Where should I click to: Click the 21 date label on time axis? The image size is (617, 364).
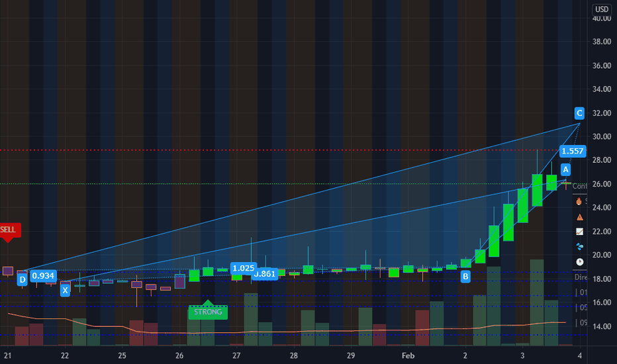[7, 356]
